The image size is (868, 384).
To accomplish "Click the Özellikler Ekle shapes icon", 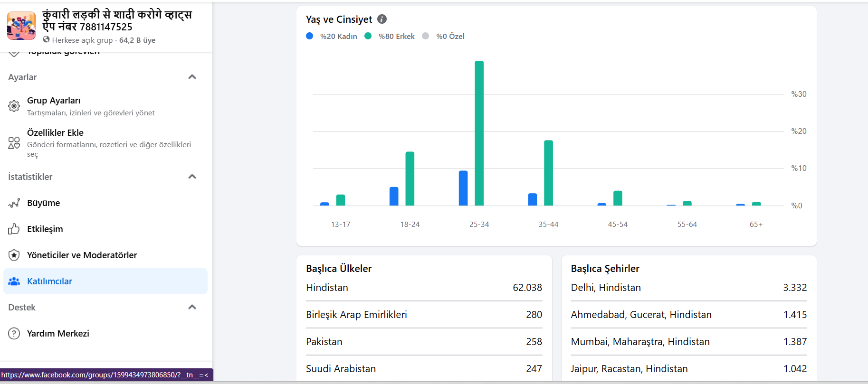I will (x=14, y=143).
